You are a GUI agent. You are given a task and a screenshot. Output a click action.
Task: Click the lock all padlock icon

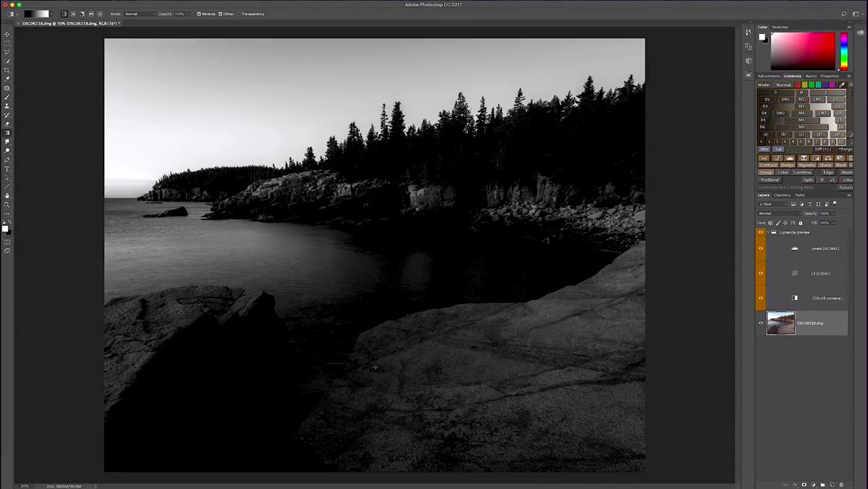(x=800, y=223)
